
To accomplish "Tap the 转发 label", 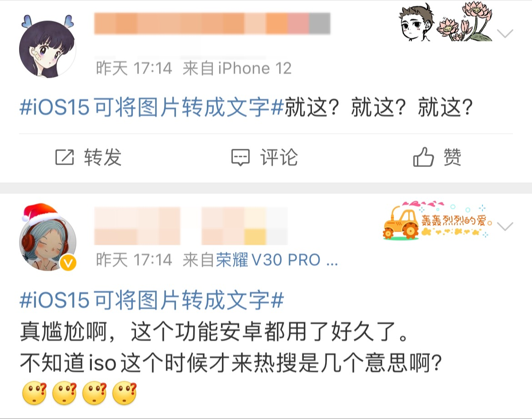I will 103,157.
